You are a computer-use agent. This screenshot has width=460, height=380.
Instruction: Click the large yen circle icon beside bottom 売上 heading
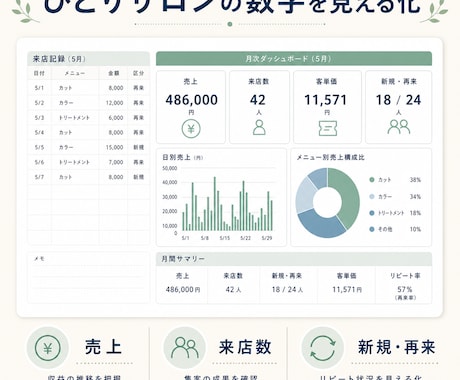(48, 348)
